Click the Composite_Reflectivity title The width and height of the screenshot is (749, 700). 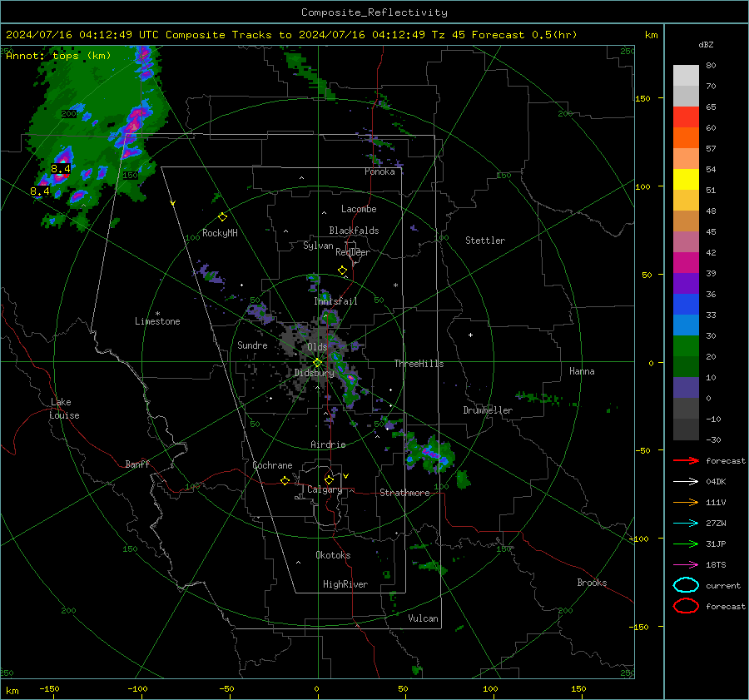[x=374, y=12]
